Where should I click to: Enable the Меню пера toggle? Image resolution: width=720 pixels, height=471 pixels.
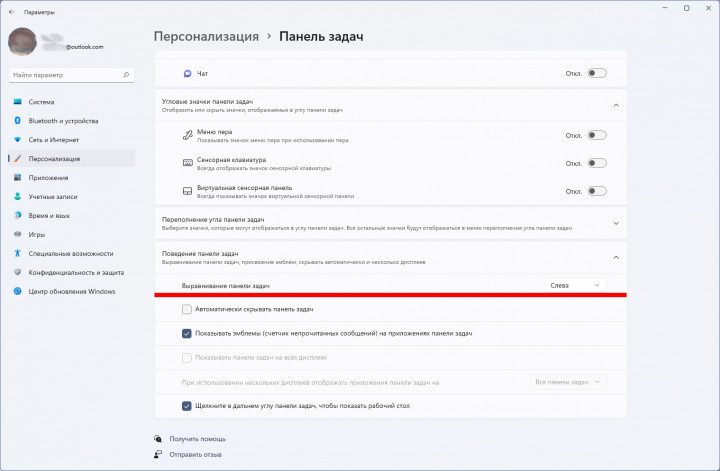tap(597, 135)
